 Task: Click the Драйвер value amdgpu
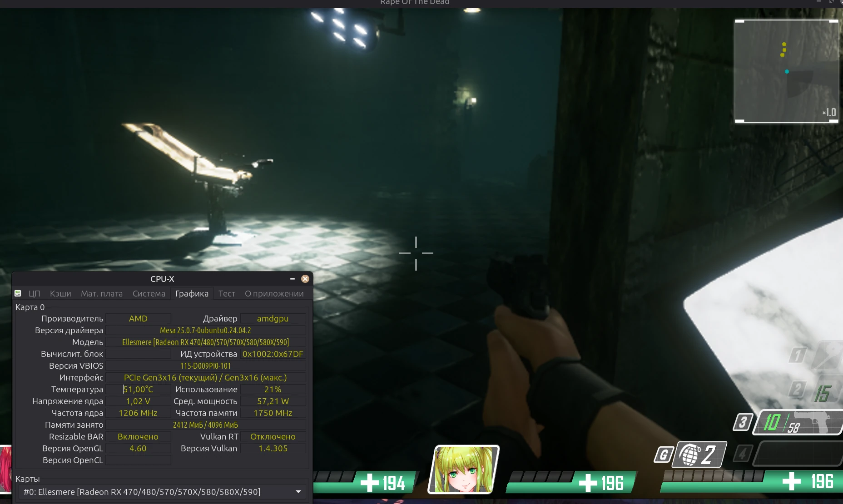[x=273, y=319]
